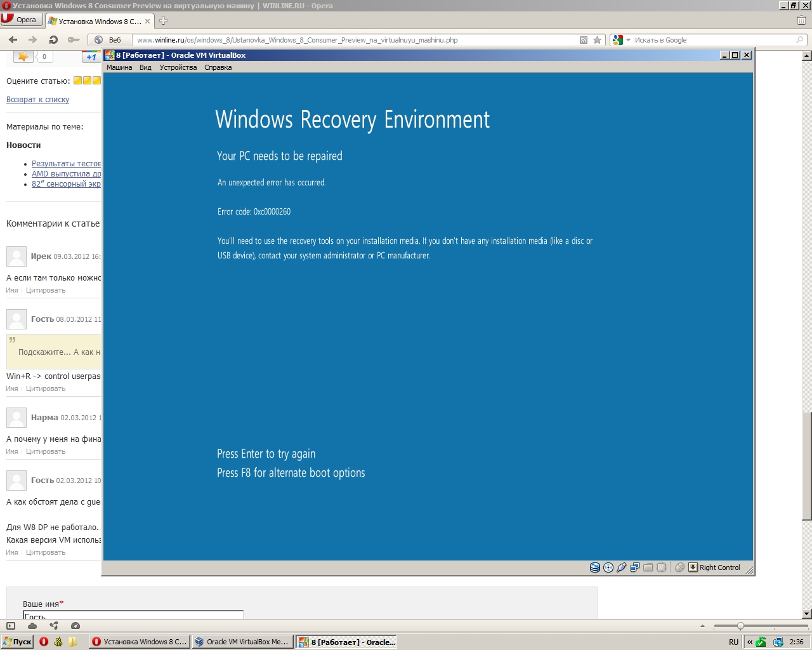This screenshot has width=812, height=650.
Task: Switch to Oracle VM VirtualBox Manager taskbar button
Action: pos(242,642)
